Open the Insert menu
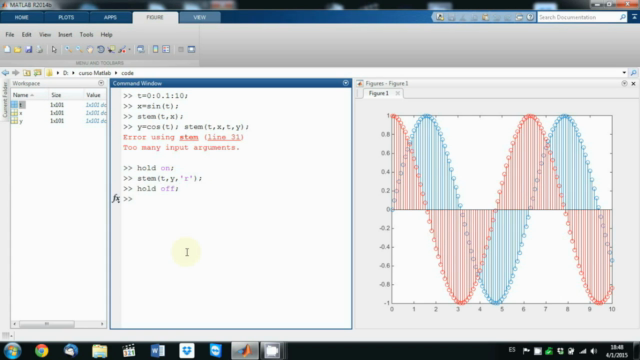 [x=65, y=35]
